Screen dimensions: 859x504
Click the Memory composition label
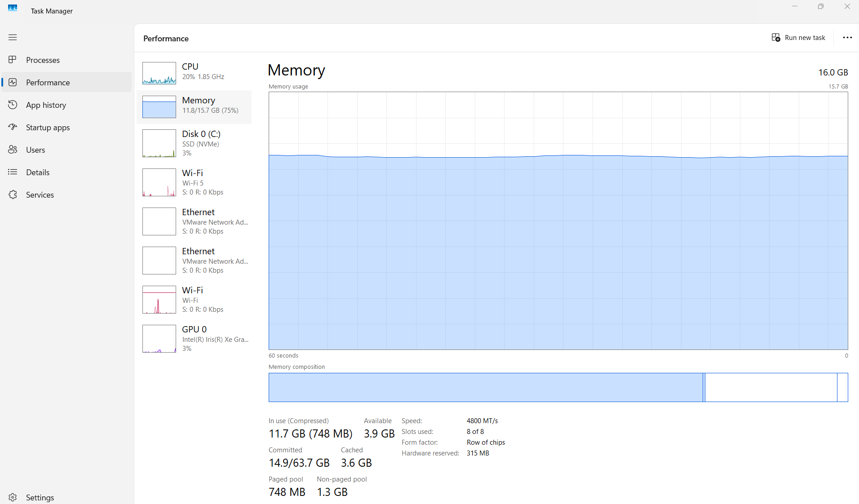tap(297, 367)
